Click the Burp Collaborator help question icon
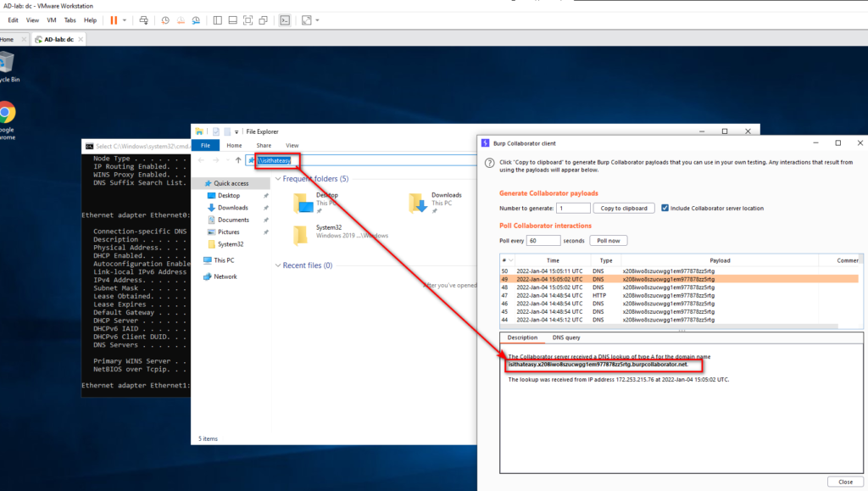Image resolution: width=868 pixels, height=491 pixels. (489, 164)
